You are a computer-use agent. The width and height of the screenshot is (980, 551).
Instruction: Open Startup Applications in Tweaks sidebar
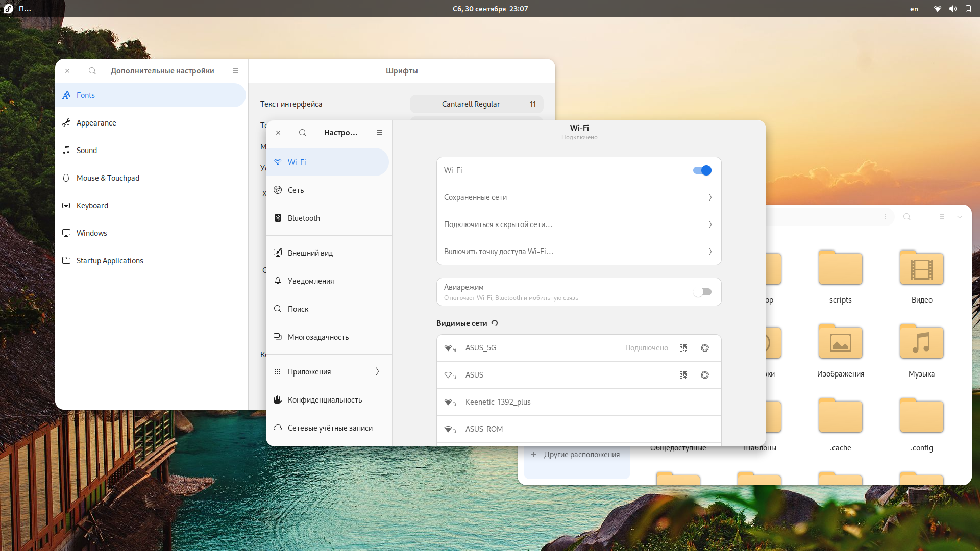point(152,261)
